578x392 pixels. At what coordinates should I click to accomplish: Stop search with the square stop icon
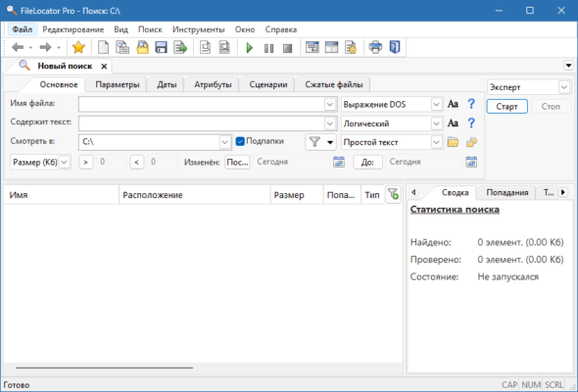point(287,48)
